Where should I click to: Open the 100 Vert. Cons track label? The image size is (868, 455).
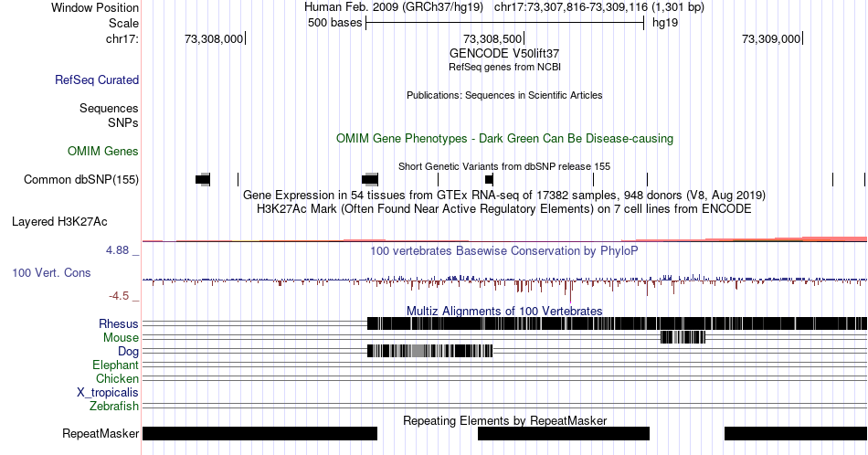pos(51,272)
